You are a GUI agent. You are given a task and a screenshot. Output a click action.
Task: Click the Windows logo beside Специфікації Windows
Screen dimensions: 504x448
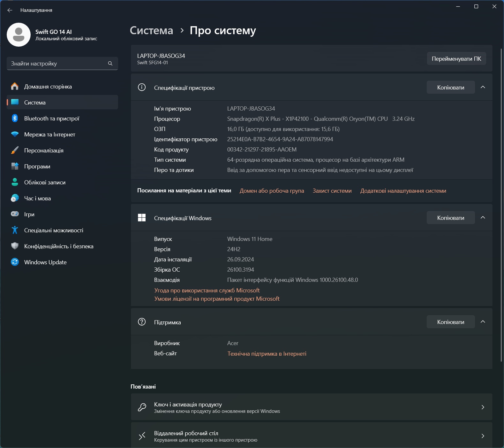(142, 218)
